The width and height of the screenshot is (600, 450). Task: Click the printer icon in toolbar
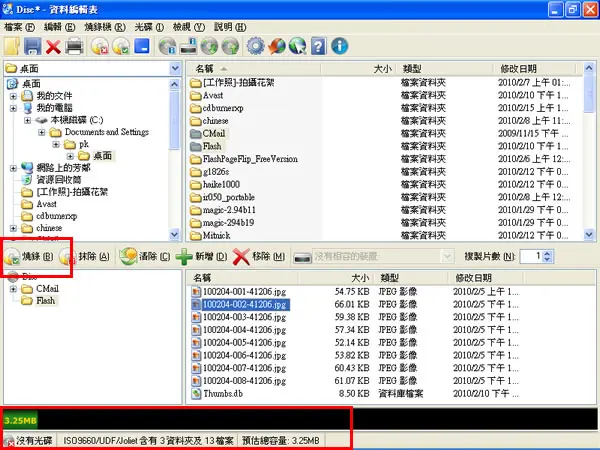[74, 47]
